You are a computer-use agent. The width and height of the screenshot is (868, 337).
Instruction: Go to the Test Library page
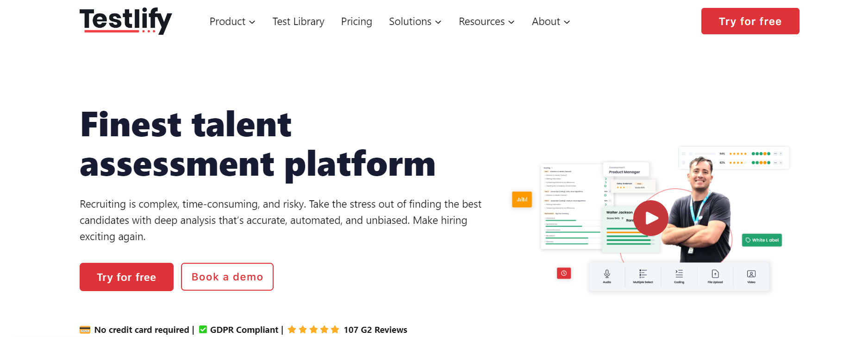click(298, 22)
